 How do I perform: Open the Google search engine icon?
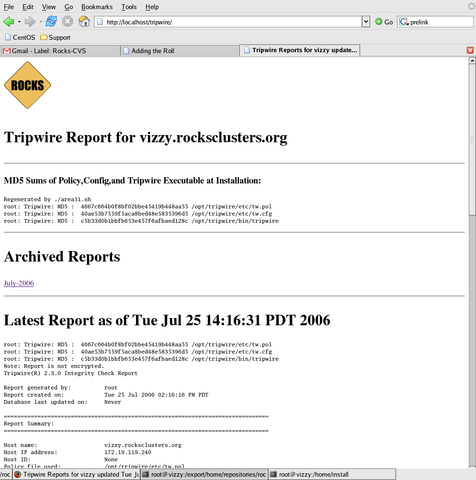(x=404, y=22)
